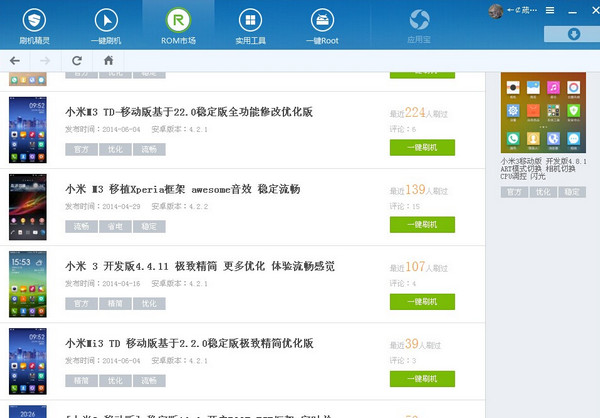Click 流畅 tag under Xperia框架 ROM
Screen dimensions: 600x418
[x=81, y=227]
